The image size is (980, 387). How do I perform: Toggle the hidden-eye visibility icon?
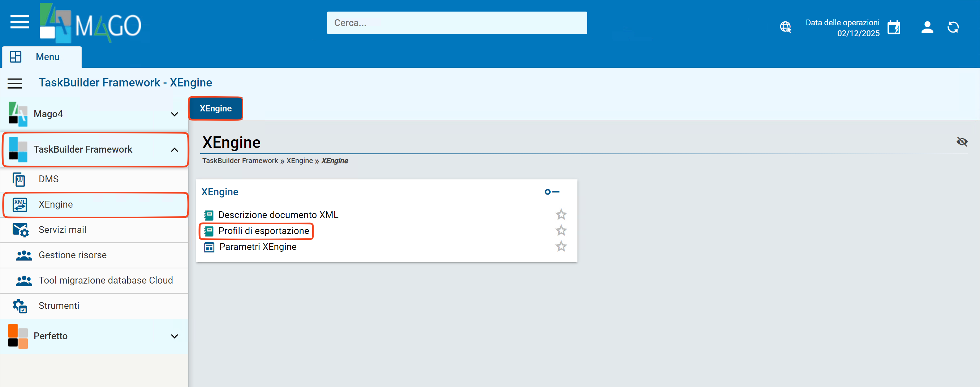[962, 142]
